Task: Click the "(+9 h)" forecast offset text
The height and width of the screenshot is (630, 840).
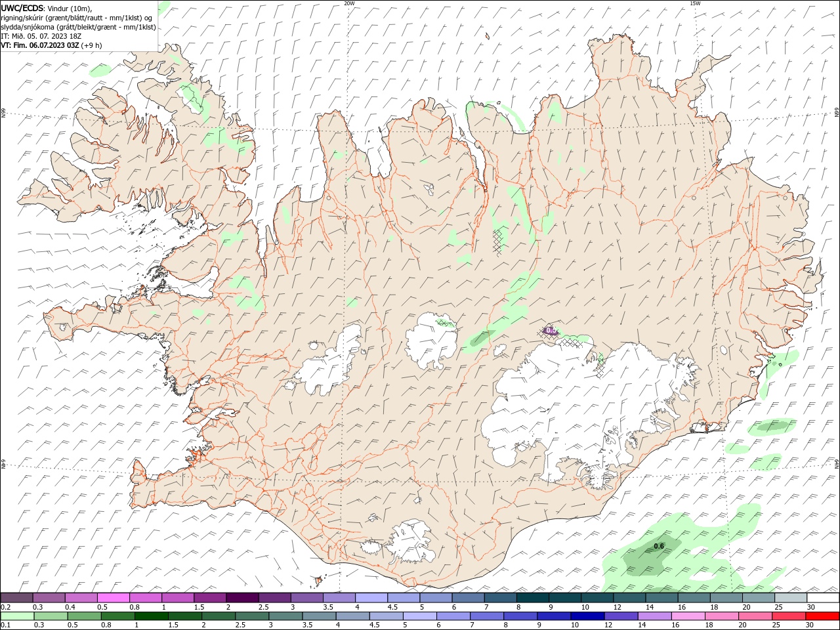Action: [92, 45]
